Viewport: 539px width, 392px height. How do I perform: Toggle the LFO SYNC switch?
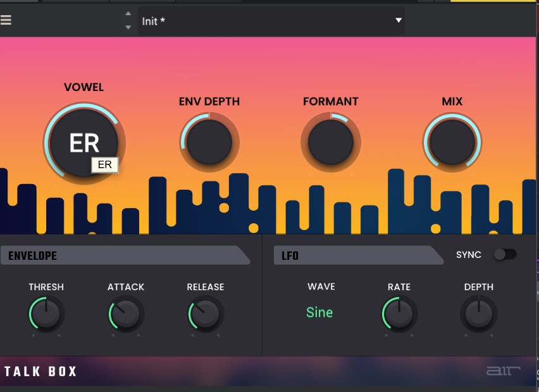coord(505,254)
